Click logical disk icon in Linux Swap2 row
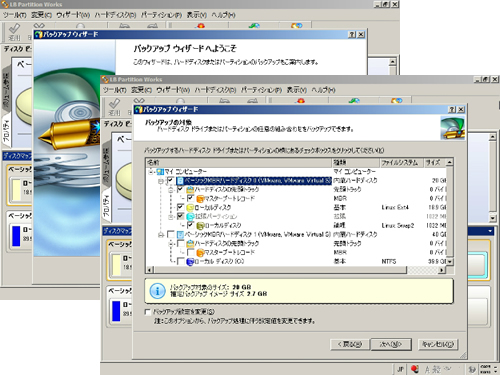This screenshot has height=375, width=500. 200,226
